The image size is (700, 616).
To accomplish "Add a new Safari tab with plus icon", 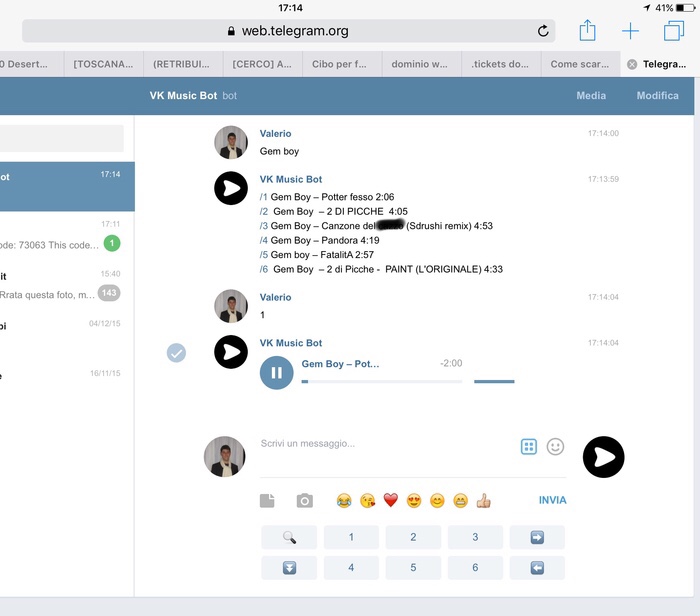I will coord(630,31).
